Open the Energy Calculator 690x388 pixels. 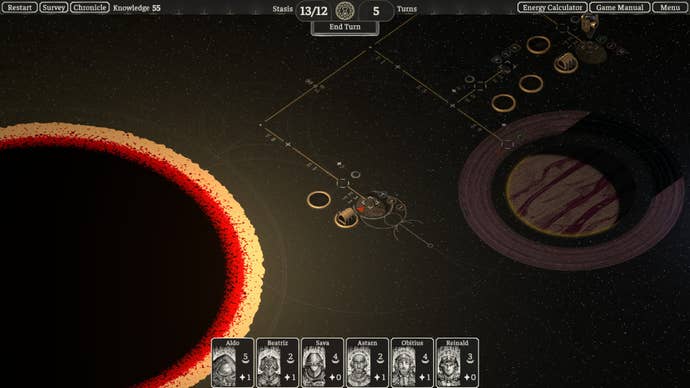pos(552,7)
